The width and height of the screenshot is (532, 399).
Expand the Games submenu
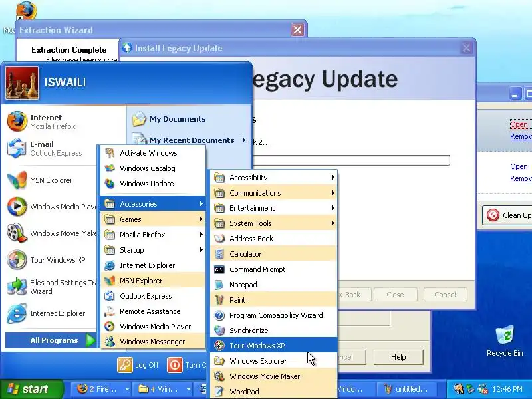point(153,219)
